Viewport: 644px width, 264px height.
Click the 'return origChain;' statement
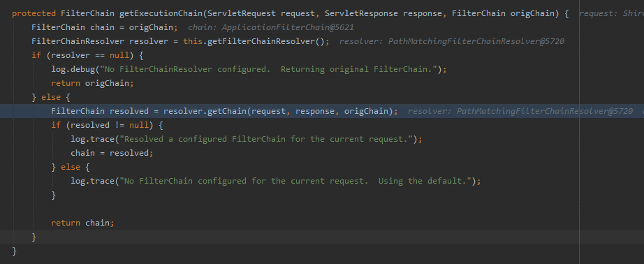coord(93,83)
